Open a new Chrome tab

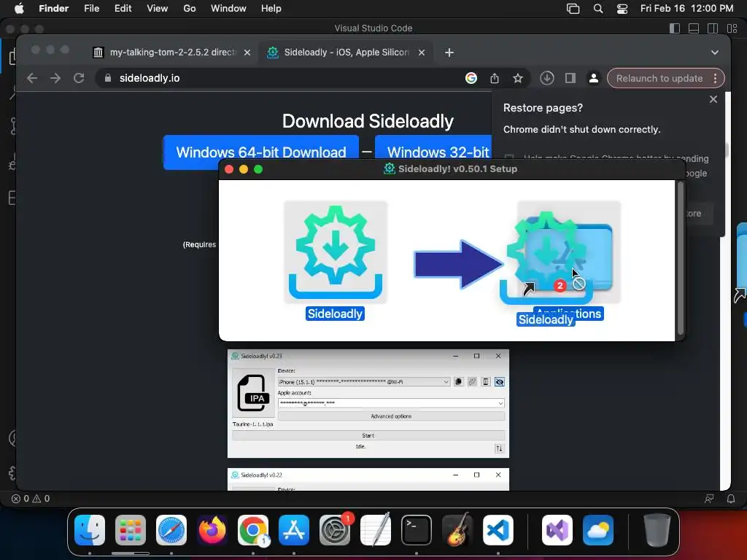tap(449, 52)
